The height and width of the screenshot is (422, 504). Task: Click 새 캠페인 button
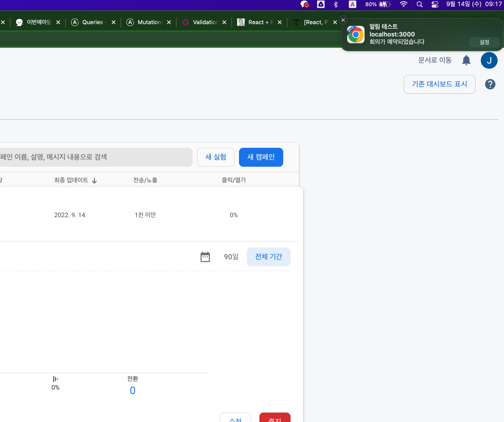[261, 157]
